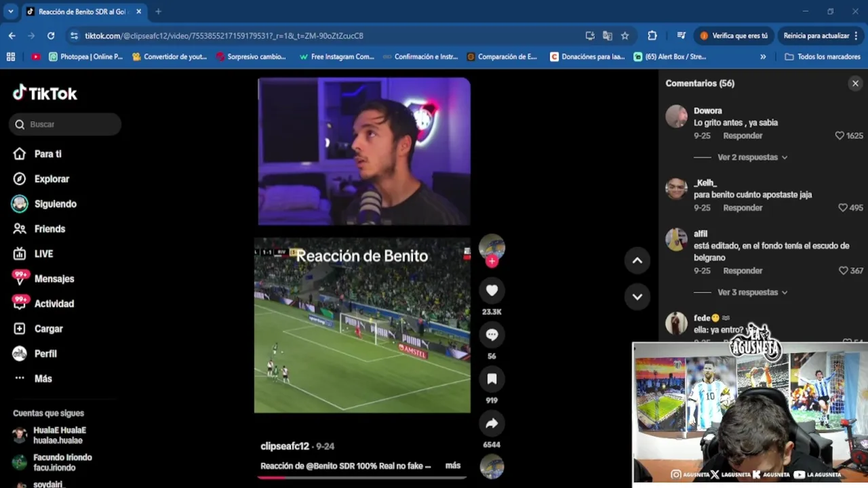Open Photopea bookmark
The width and height of the screenshot is (868, 488).
(x=86, y=57)
